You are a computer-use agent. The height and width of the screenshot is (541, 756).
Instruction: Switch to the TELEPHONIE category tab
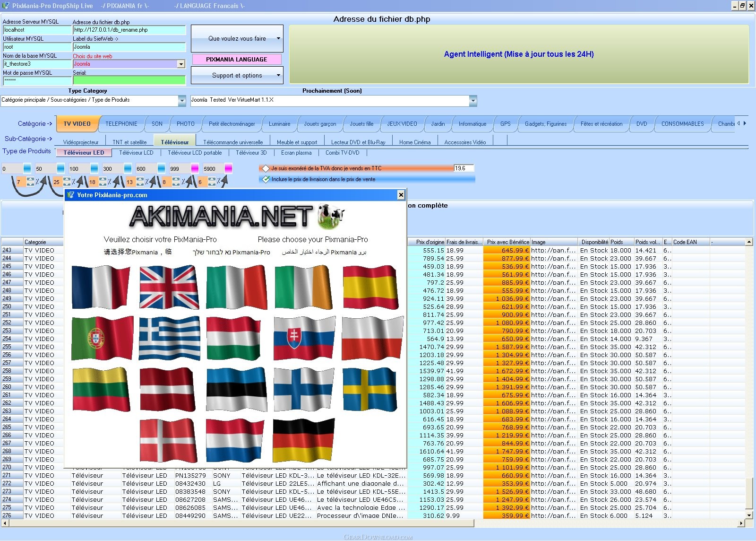pyautogui.click(x=121, y=124)
